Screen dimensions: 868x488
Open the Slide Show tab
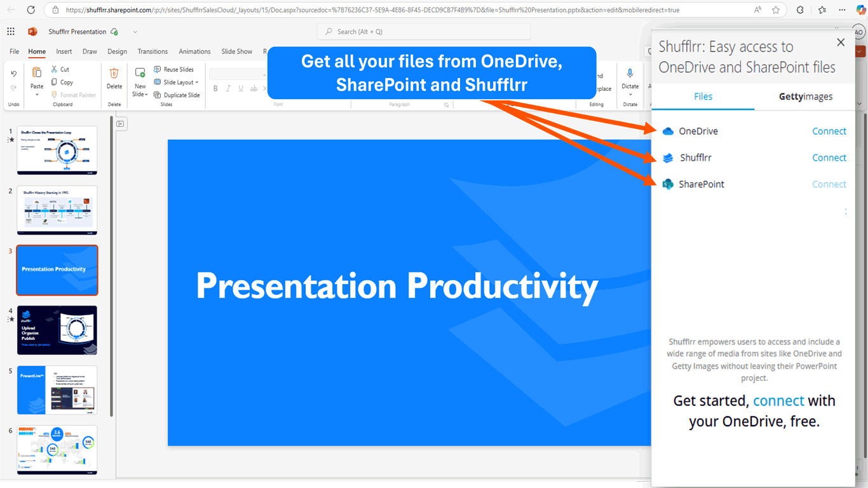coord(236,51)
